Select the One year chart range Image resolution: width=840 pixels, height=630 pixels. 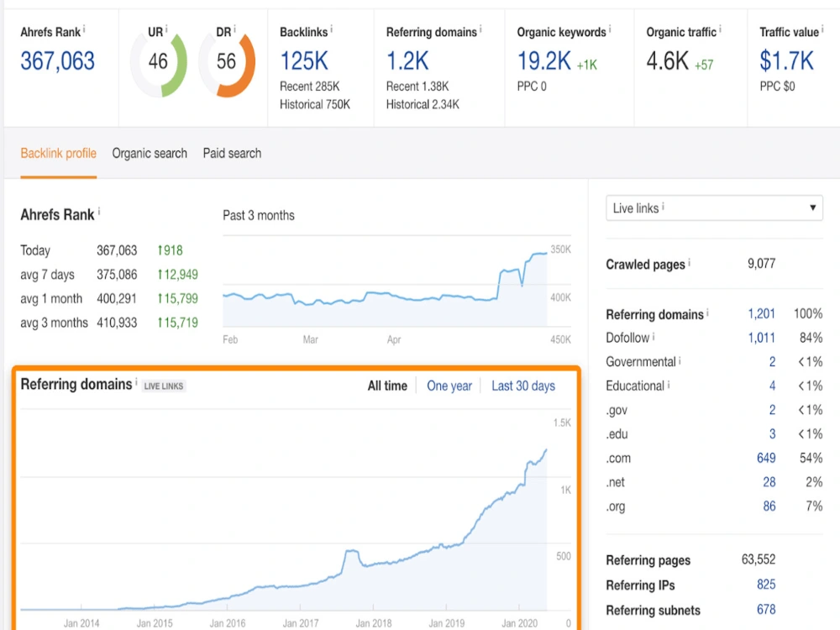(x=449, y=386)
